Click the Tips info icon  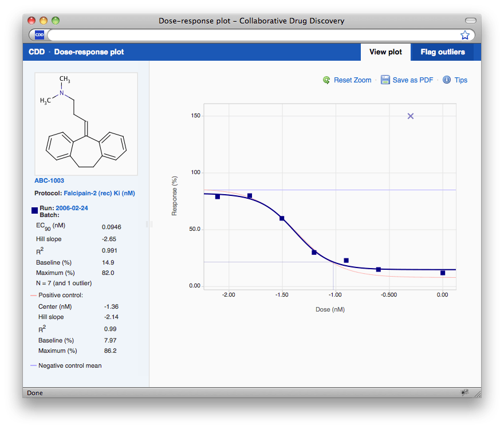pyautogui.click(x=447, y=80)
